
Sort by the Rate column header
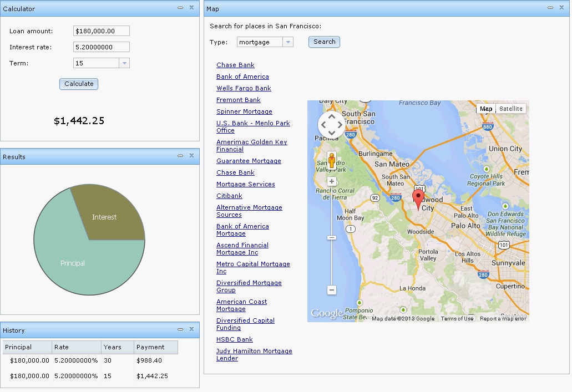tap(77, 347)
